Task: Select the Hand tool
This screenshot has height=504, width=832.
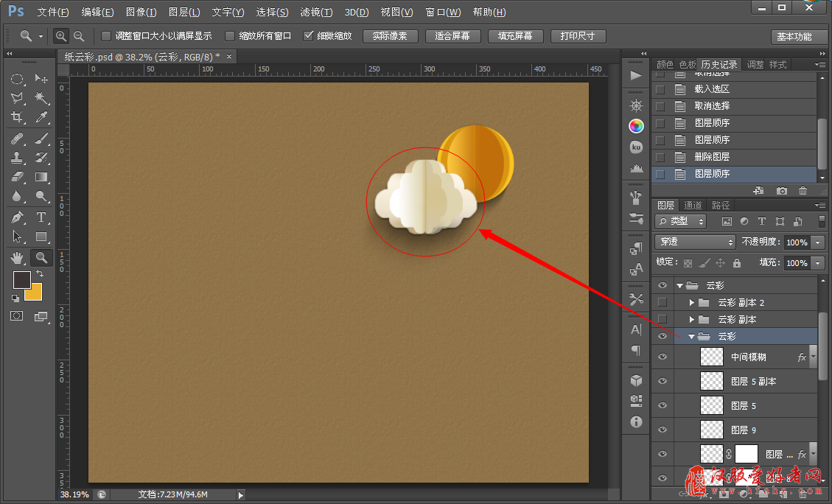Action: (17, 258)
